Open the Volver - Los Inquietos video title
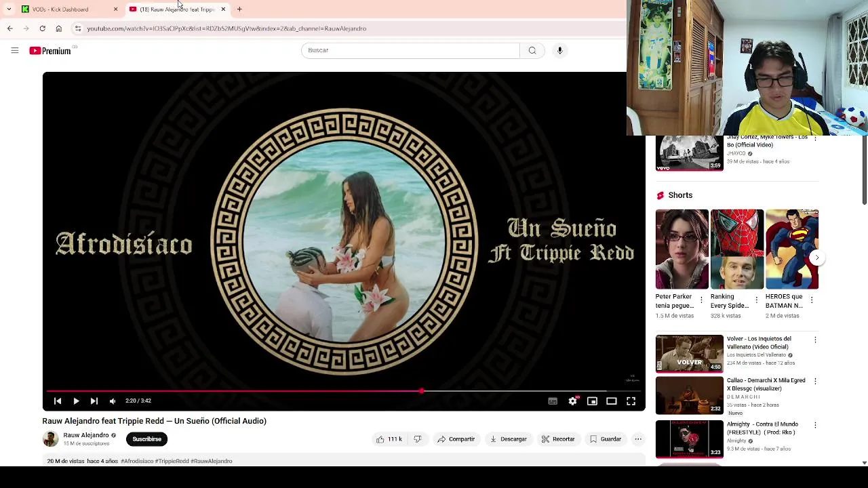This screenshot has height=488, width=868. (759, 343)
